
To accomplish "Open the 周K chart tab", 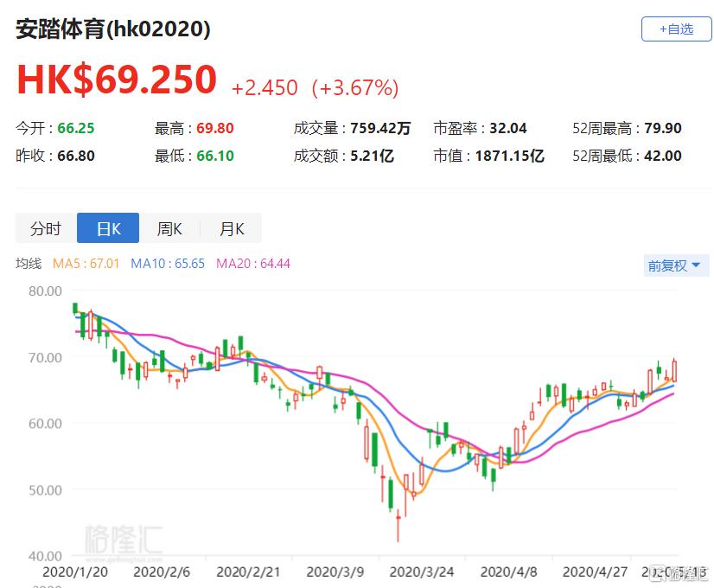I will (x=169, y=228).
